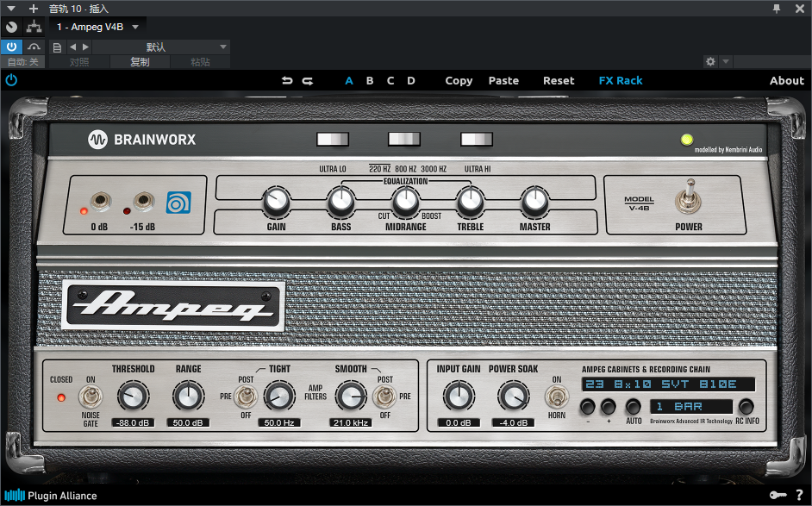Image resolution: width=812 pixels, height=506 pixels.
Task: Toggle the midrange frequency rocker switch
Action: [x=404, y=139]
